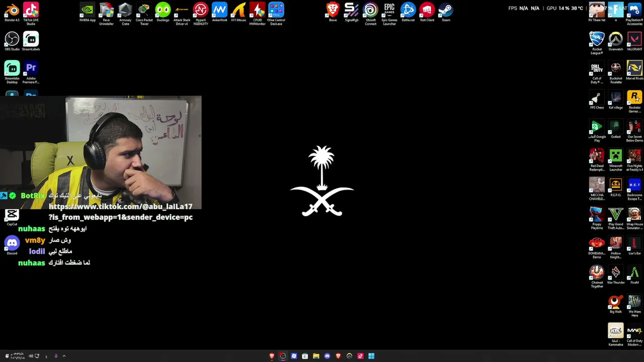Click the Ubisoft Connect shortcut

[370, 14]
